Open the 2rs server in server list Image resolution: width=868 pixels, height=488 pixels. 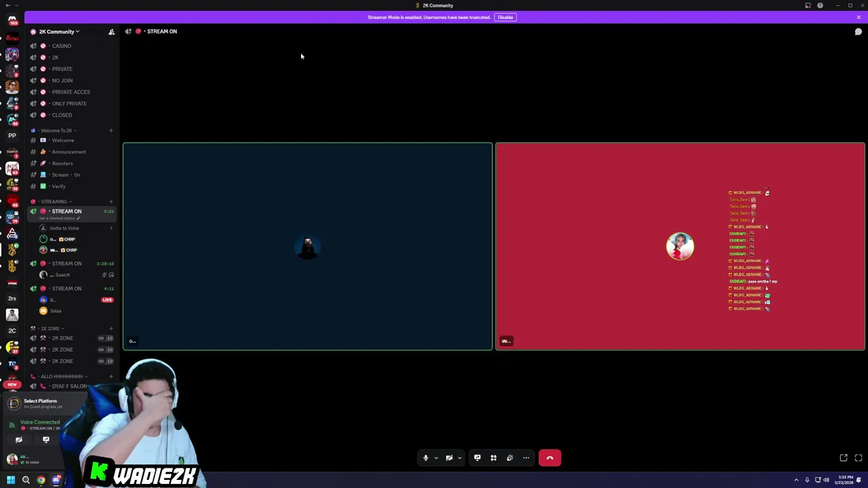pos(12,298)
